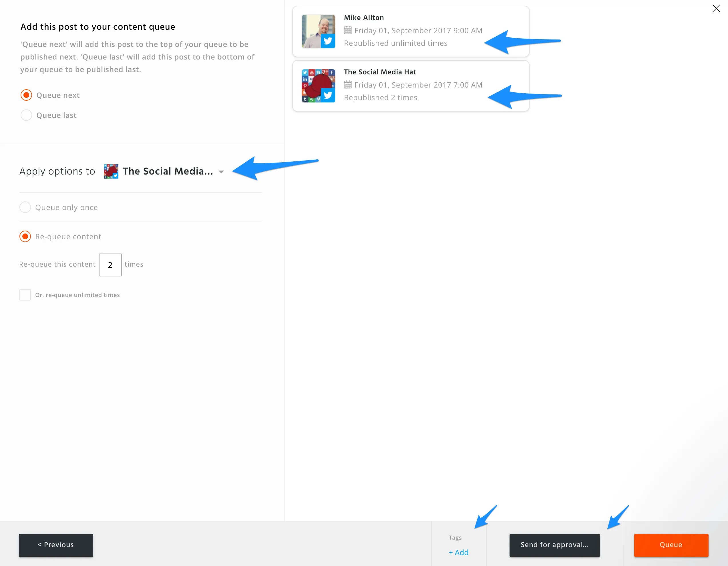
Task: Close the content queue dialog
Action: point(716,9)
